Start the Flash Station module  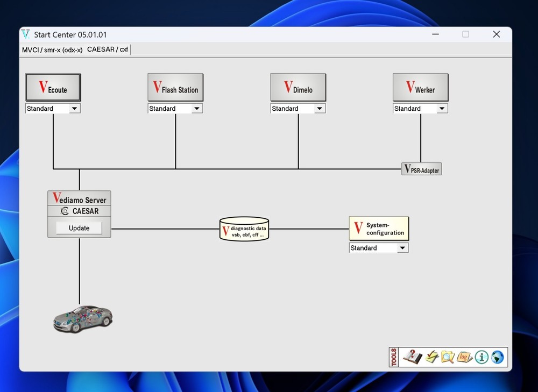[175, 88]
